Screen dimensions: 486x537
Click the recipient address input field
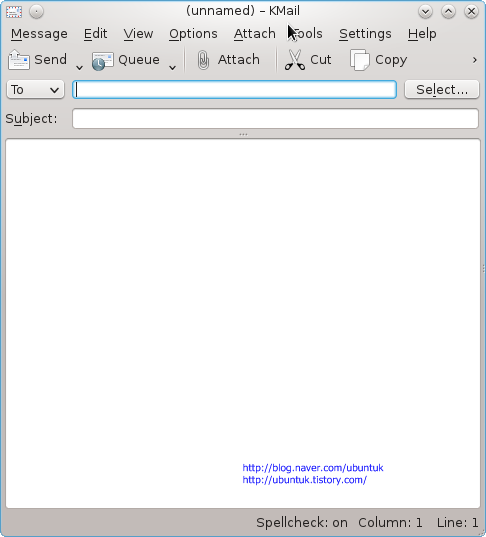pos(235,90)
